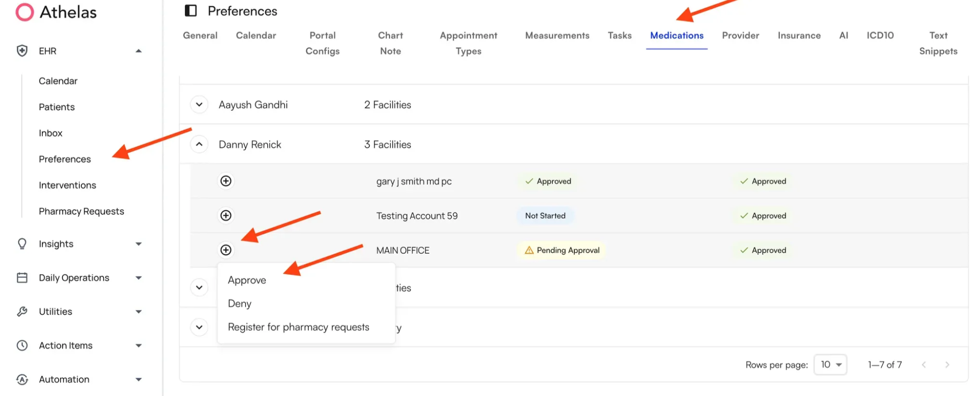Click the Athelas logo circle
980x396 pixels.
tap(25, 12)
